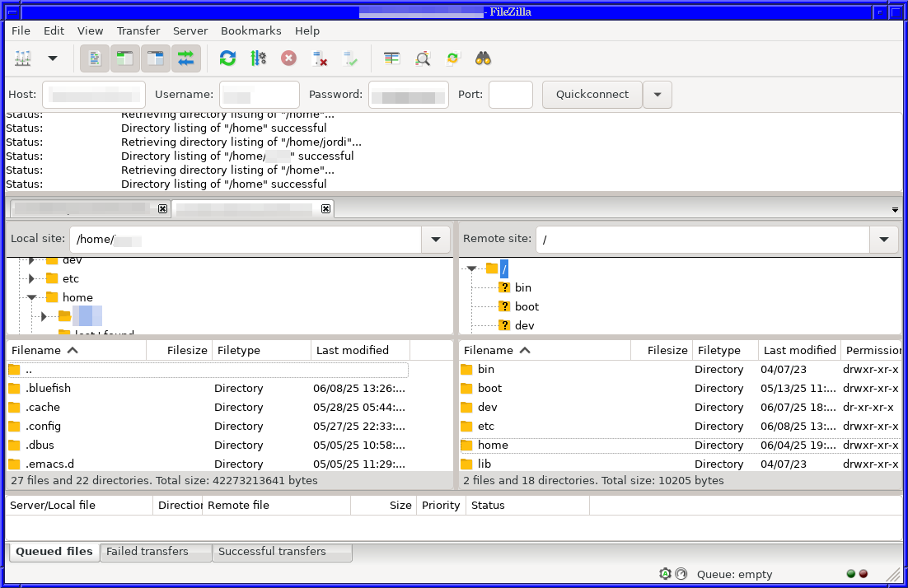Toggle the local directory tree display
Viewport: 908px width, 588px height.
coord(125,58)
